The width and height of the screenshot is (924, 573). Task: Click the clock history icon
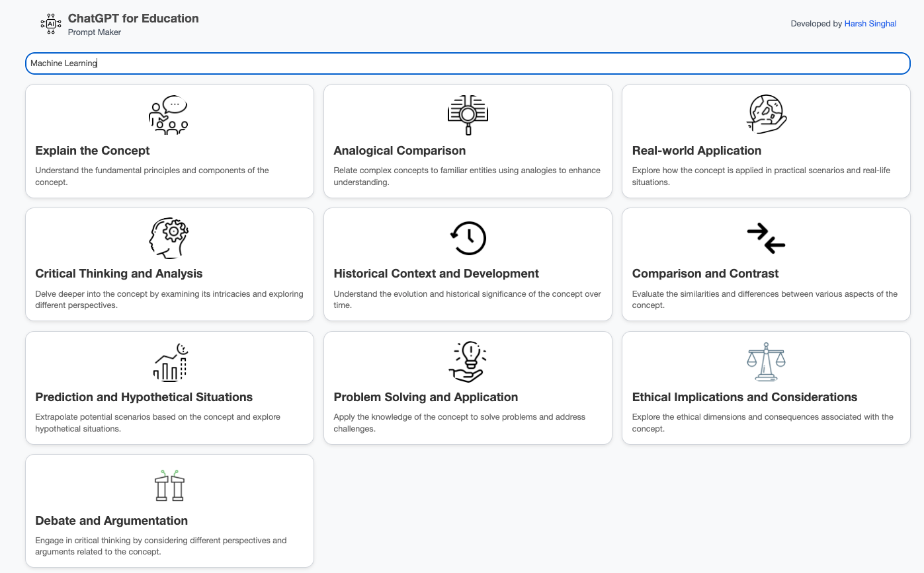(468, 238)
